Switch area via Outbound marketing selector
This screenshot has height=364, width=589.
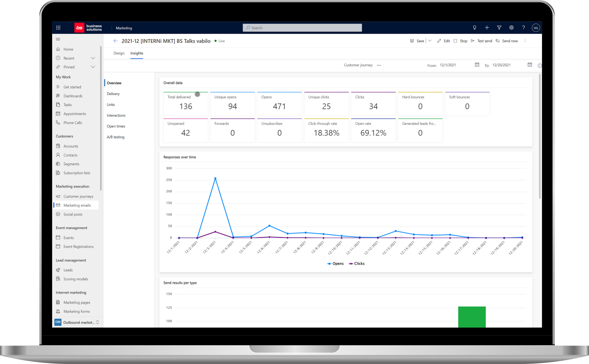click(x=77, y=322)
